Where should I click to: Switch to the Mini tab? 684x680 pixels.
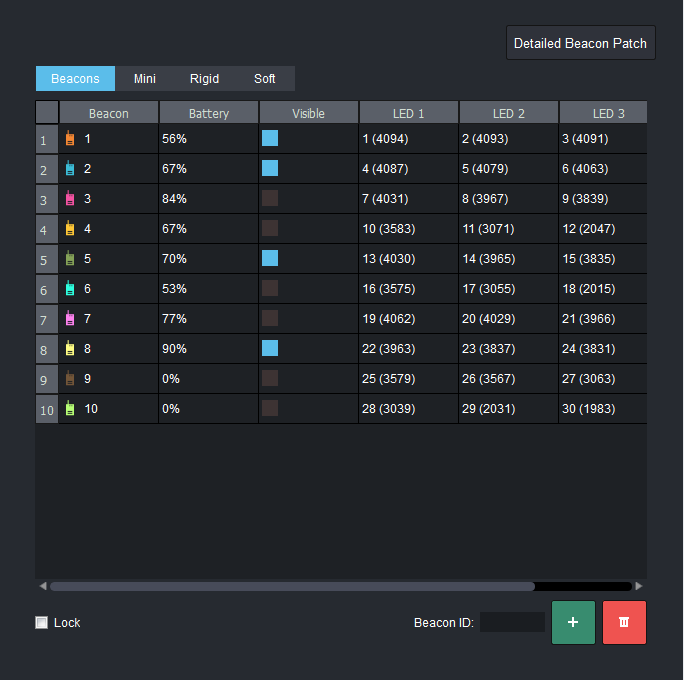click(x=145, y=79)
